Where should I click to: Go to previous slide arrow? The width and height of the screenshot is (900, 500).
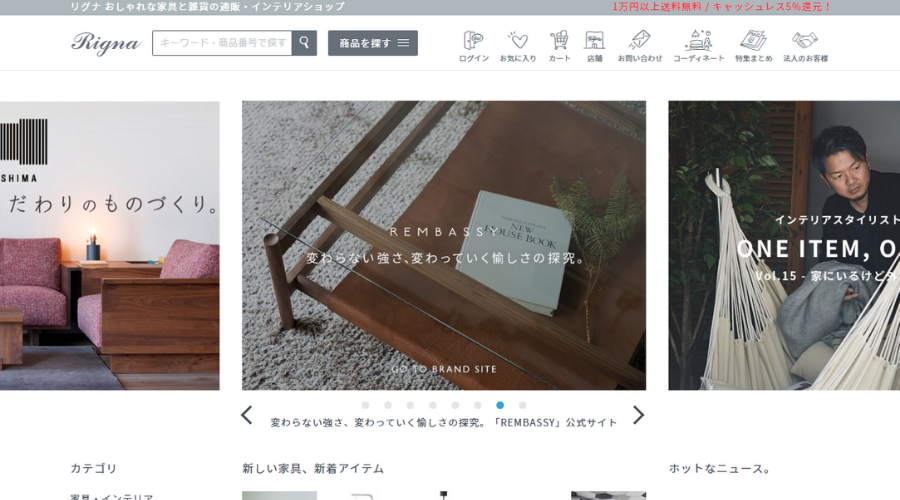247,415
